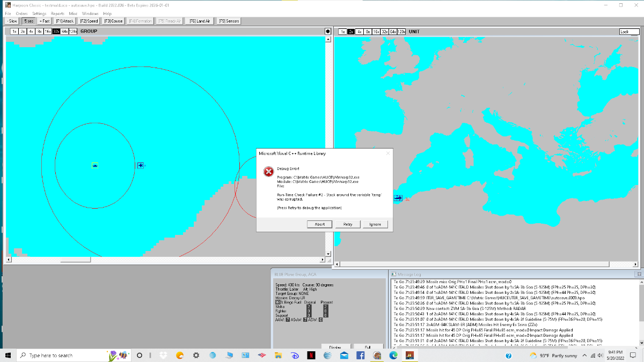
Task: Toggle the 5 sec time compression button
Action: pyautogui.click(x=29, y=21)
